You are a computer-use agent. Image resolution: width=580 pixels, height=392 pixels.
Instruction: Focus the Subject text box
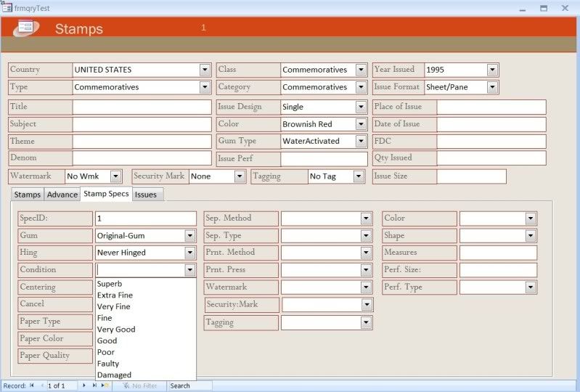(x=142, y=124)
